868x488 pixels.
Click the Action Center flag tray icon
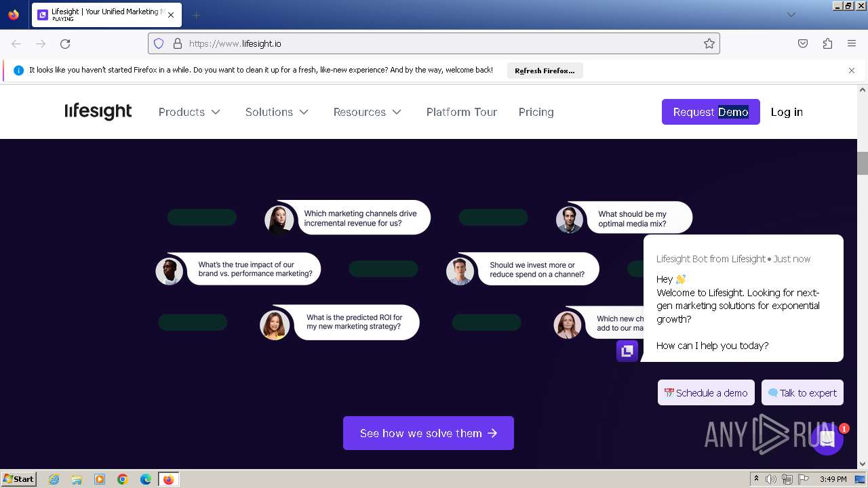coord(802,479)
